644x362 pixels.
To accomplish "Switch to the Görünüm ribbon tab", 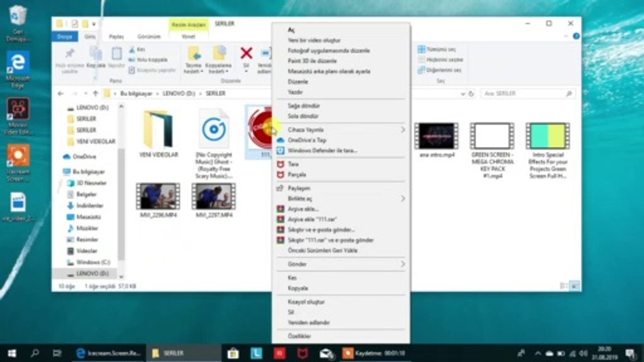I will 149,37.
